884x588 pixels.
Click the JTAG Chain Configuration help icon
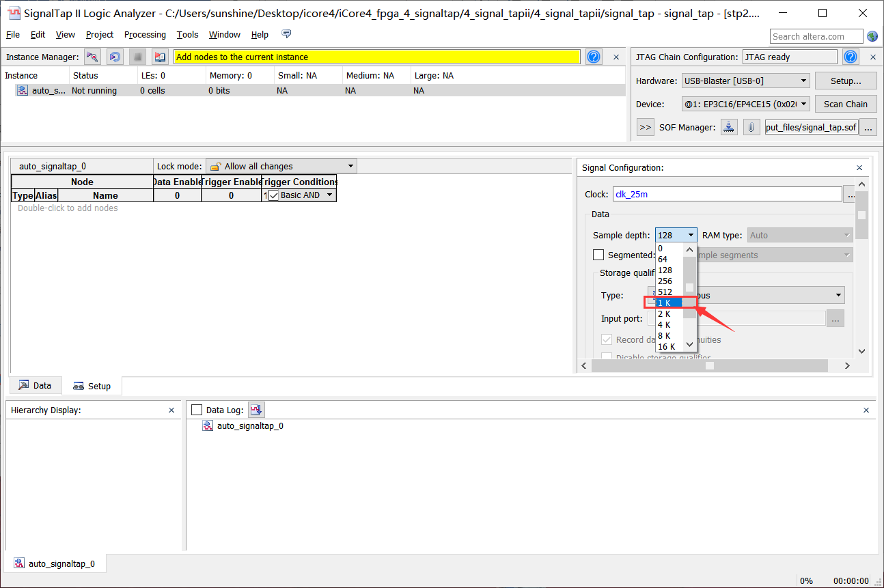851,57
